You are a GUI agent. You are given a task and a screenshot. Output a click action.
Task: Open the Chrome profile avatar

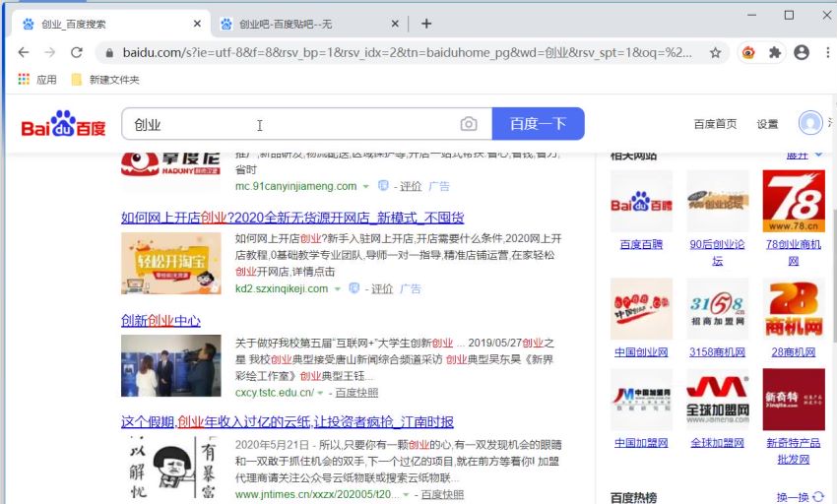click(802, 52)
